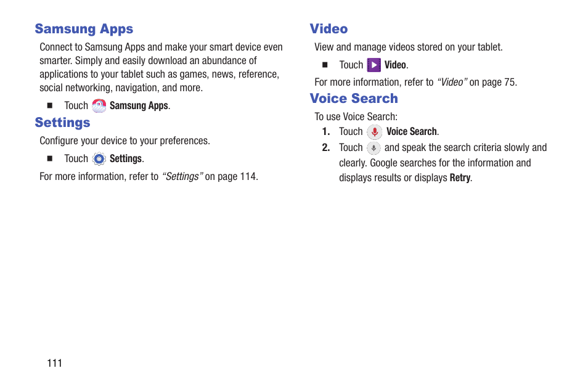Open the italic "Video" page 75 reference
This screenshot has width=588, height=392.
452,82
